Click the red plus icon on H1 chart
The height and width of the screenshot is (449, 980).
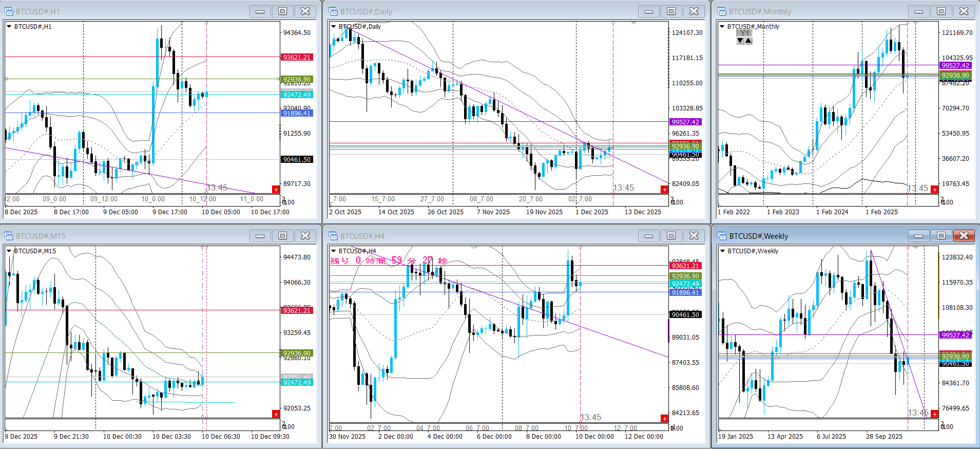[x=276, y=190]
